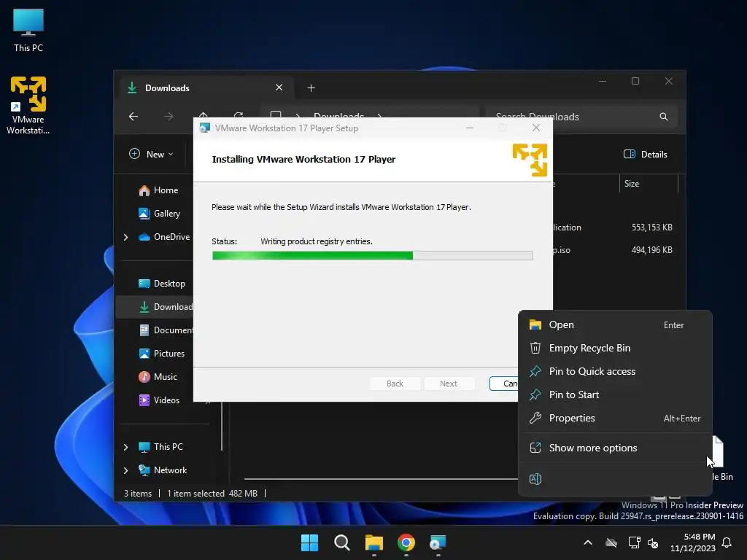Choose Show more options
This screenshot has width=747, height=560.
615,448
